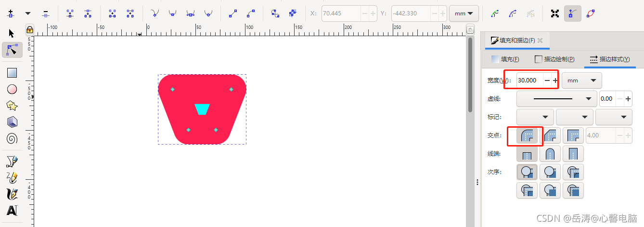Make selected nodes symmetric
The image size is (644, 227).
coord(191,13)
